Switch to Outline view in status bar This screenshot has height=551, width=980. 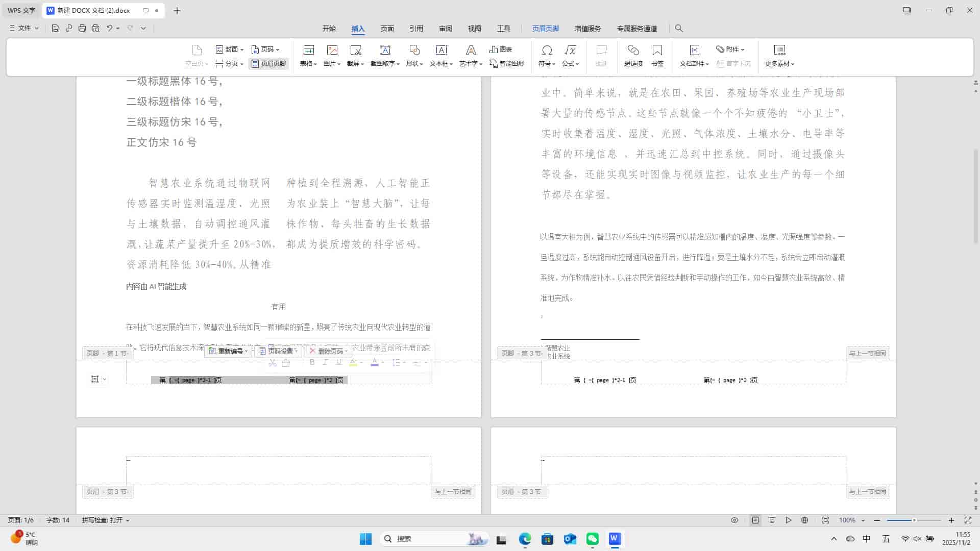(x=772, y=520)
